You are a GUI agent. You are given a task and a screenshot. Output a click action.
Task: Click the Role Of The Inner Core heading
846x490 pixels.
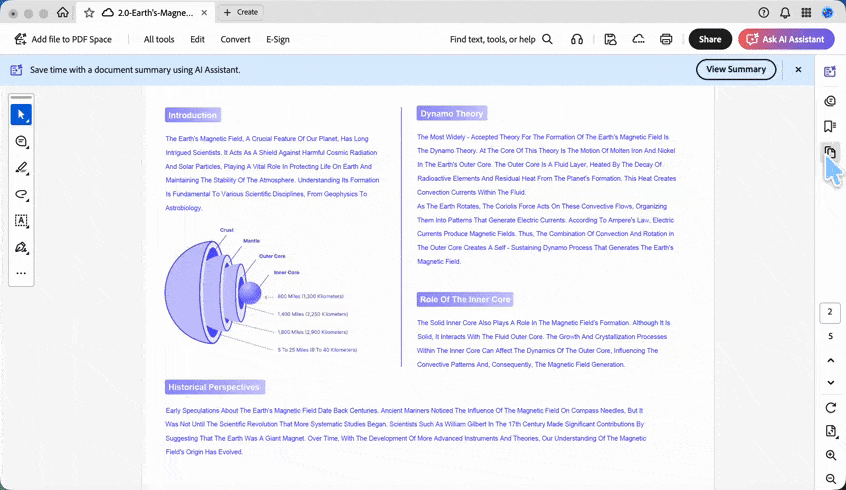tap(465, 300)
